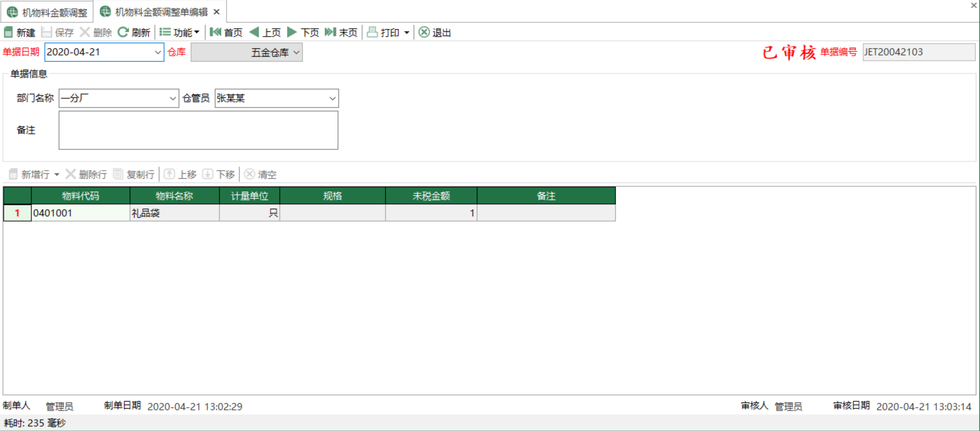
Task: Go to previous record 上页
Action: pos(265,32)
